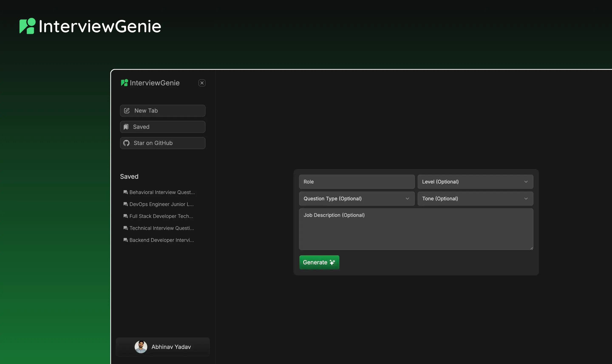
Task: Click the chat icon beside Full Stack Developer
Action: pos(125,216)
